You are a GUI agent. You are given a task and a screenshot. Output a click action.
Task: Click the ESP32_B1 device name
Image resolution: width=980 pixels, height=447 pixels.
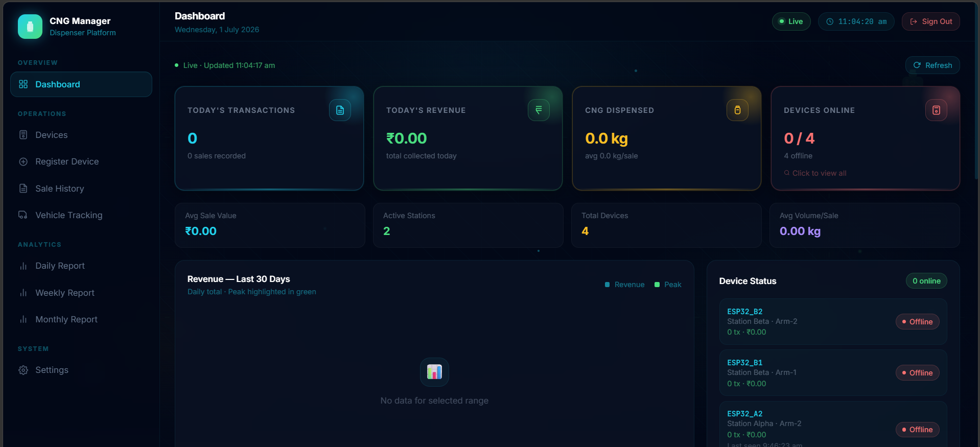(744, 363)
